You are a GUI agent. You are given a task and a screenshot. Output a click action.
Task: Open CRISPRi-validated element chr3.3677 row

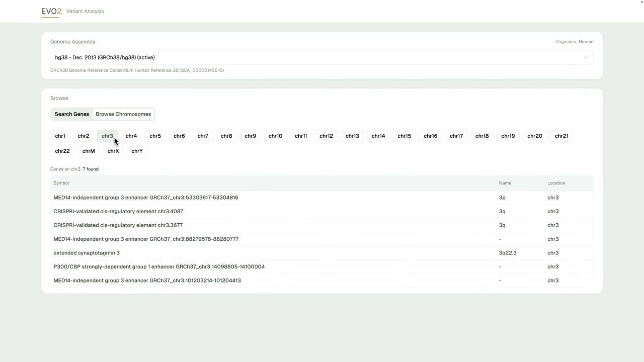click(322, 225)
